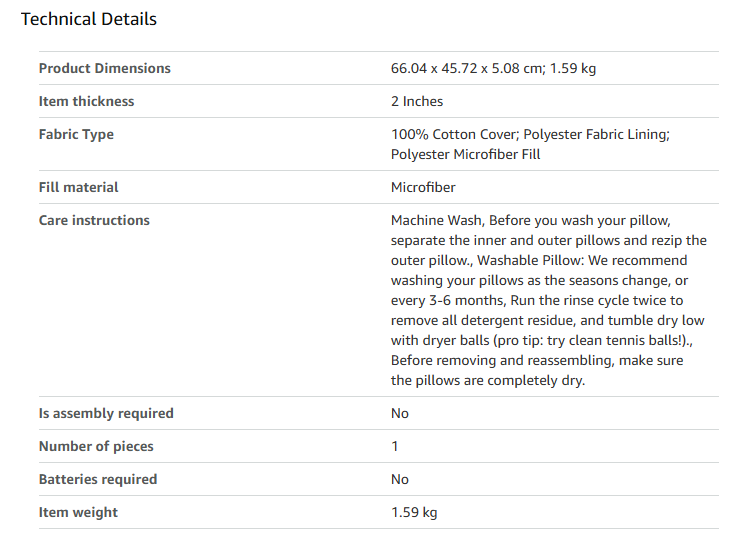Select the Care instructions label
This screenshot has height=550, width=754.
pyautogui.click(x=94, y=220)
